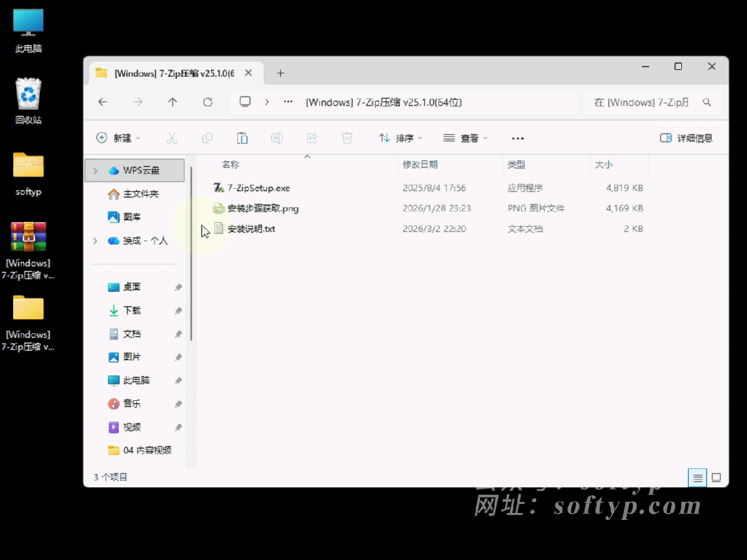Add a new Explorer tab
The image size is (747, 560).
281,73
